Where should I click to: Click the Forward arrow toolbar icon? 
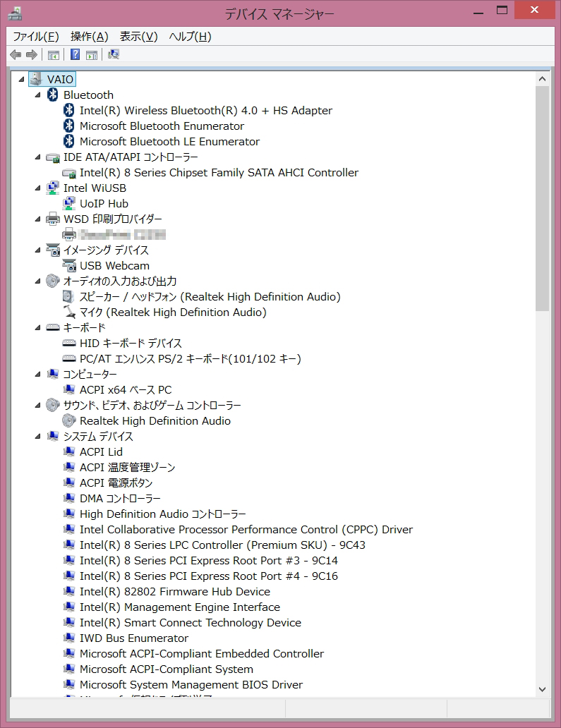coord(31,55)
